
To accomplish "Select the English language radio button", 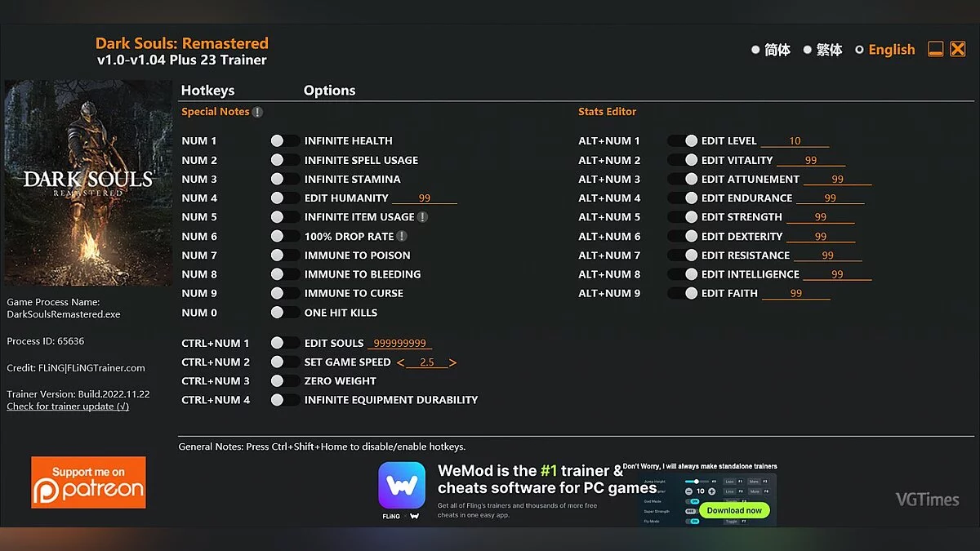I will click(859, 50).
